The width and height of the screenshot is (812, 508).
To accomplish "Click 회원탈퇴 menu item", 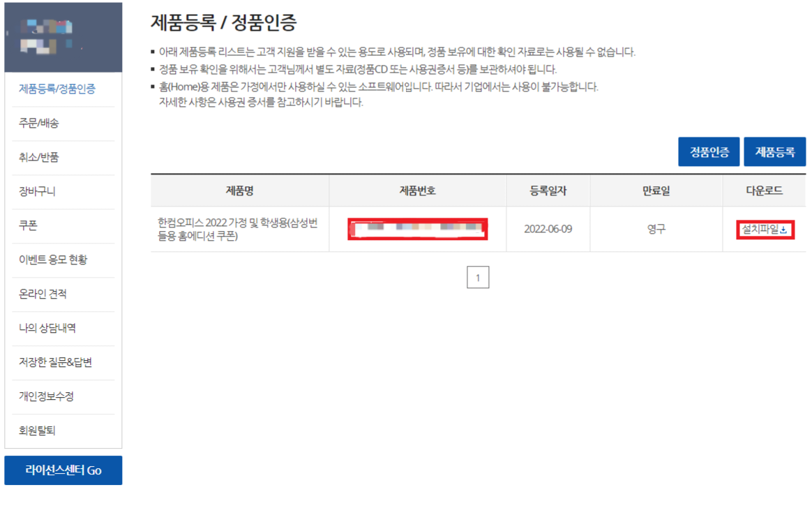I will (x=37, y=431).
